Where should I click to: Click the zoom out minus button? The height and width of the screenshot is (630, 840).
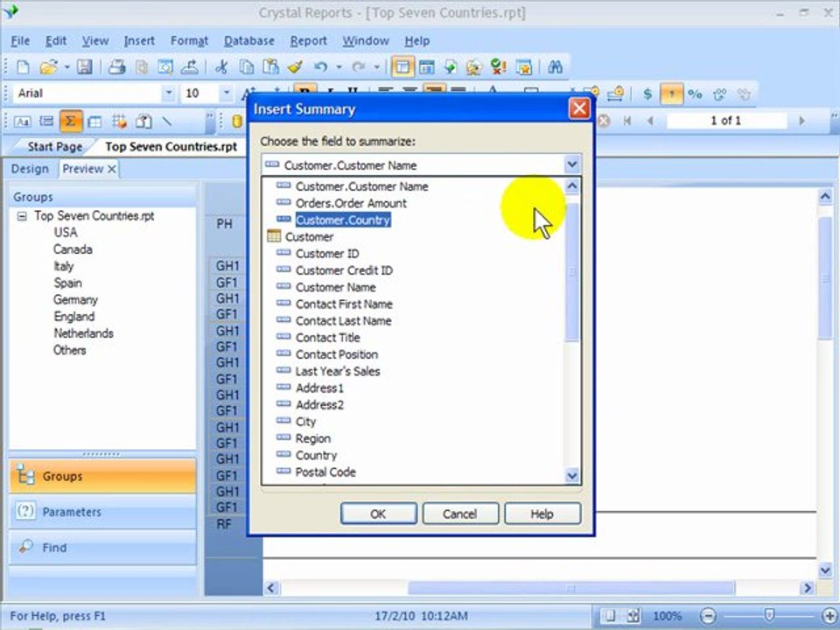point(708,616)
